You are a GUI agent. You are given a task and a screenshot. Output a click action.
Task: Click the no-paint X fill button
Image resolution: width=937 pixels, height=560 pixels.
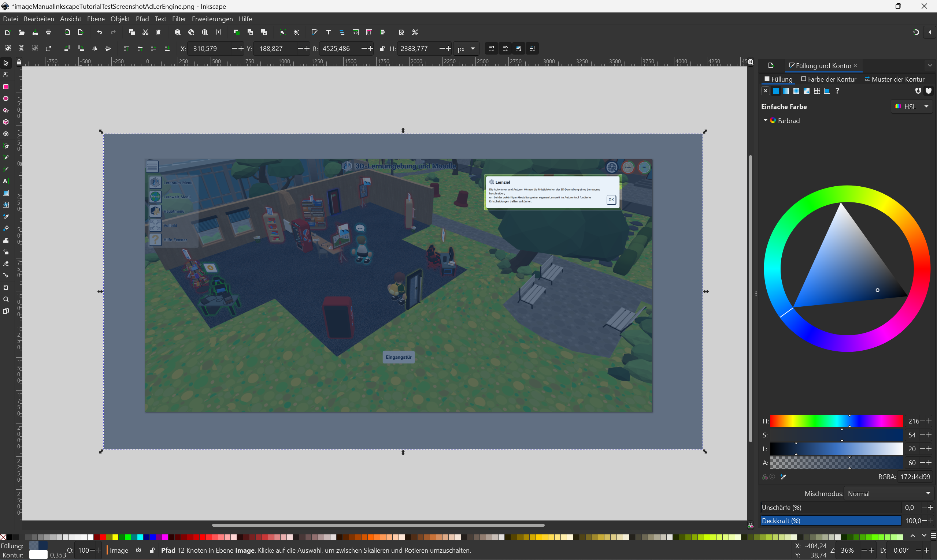765,90
